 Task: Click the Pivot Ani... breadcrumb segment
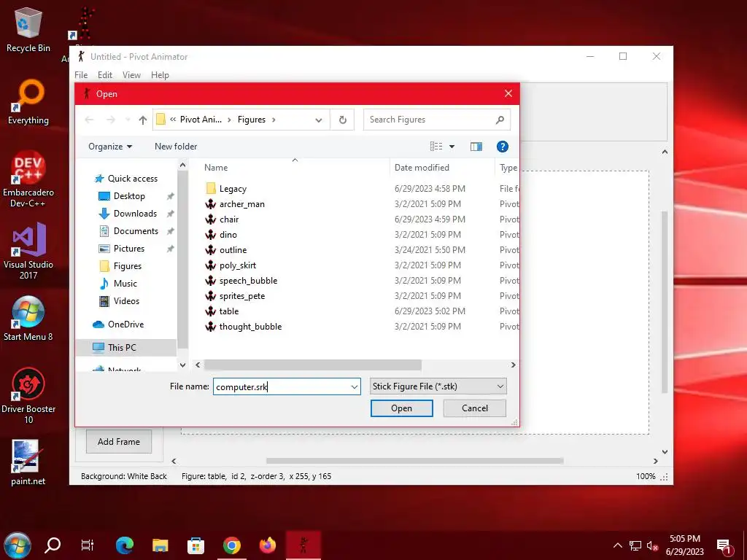[201, 120]
